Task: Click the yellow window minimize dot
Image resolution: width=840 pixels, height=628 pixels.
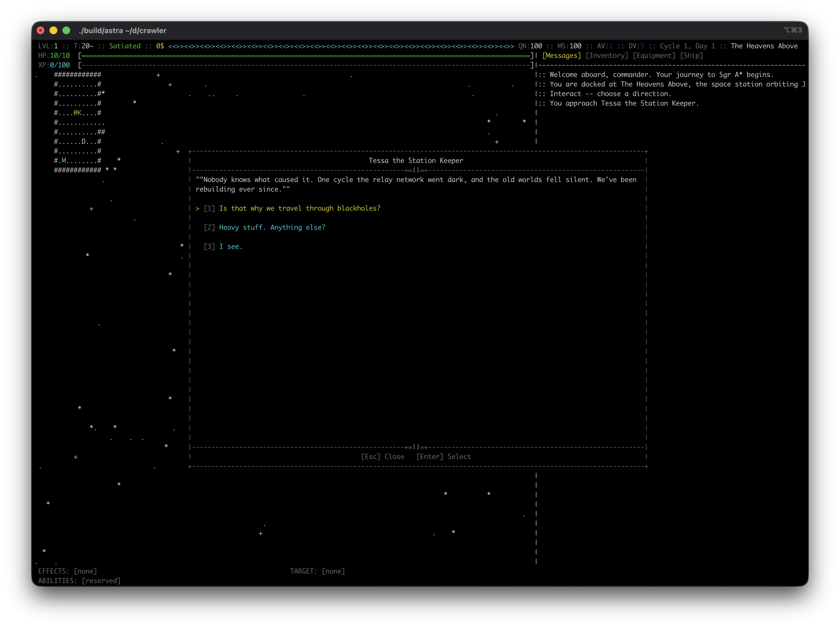Action: tap(53, 30)
